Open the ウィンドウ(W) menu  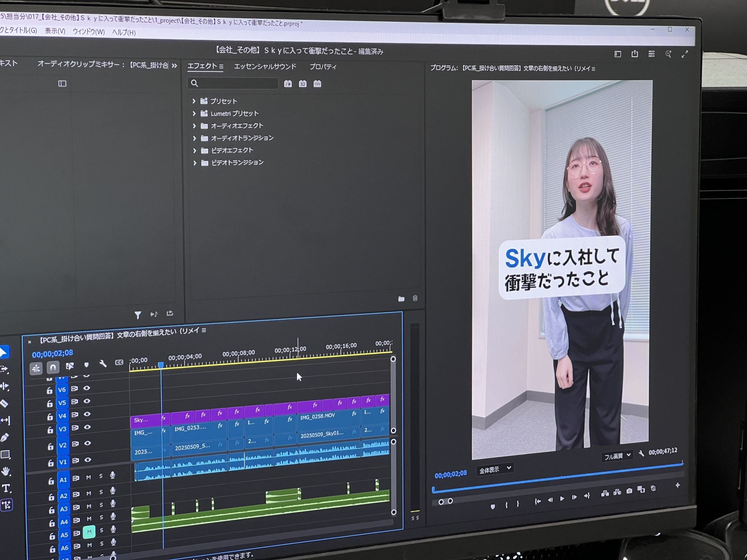[x=89, y=32]
